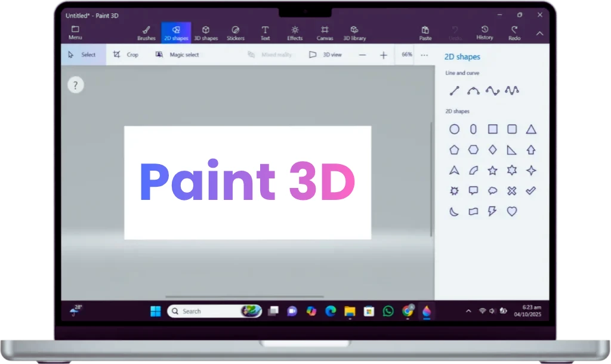This screenshot has width=611, height=364.
Task: Click the Paste button
Action: point(425,32)
